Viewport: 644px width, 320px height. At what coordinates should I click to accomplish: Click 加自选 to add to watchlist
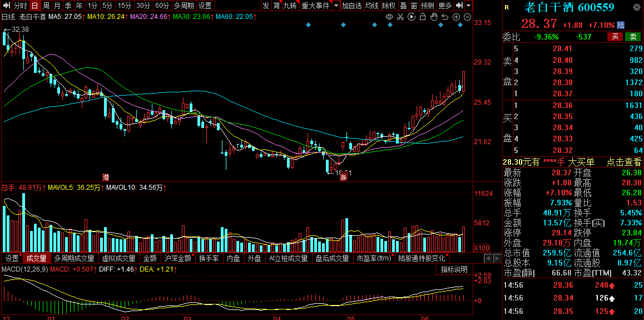click(x=353, y=6)
